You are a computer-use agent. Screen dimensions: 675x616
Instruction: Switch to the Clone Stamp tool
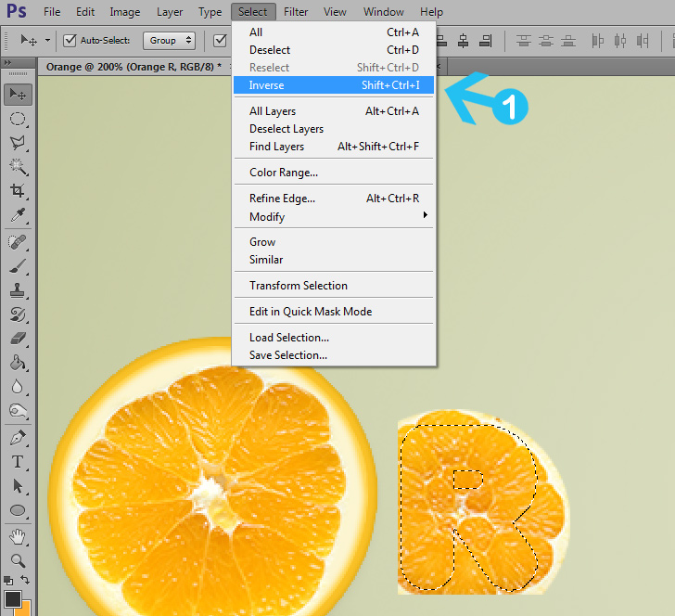(18, 290)
